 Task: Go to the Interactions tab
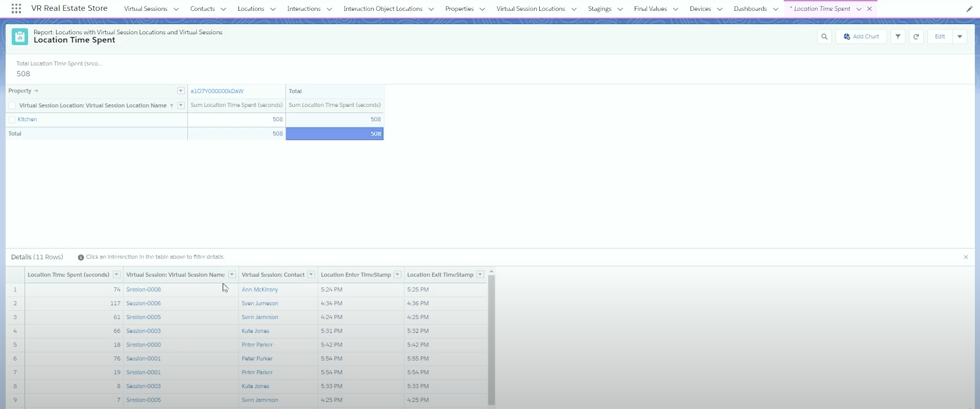click(x=304, y=9)
